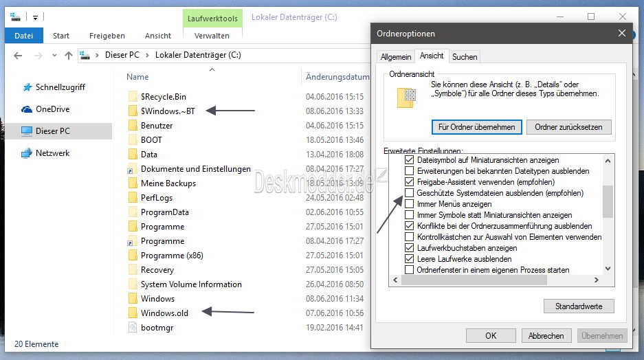Open the Datei menu
644x360 pixels.
coord(24,36)
